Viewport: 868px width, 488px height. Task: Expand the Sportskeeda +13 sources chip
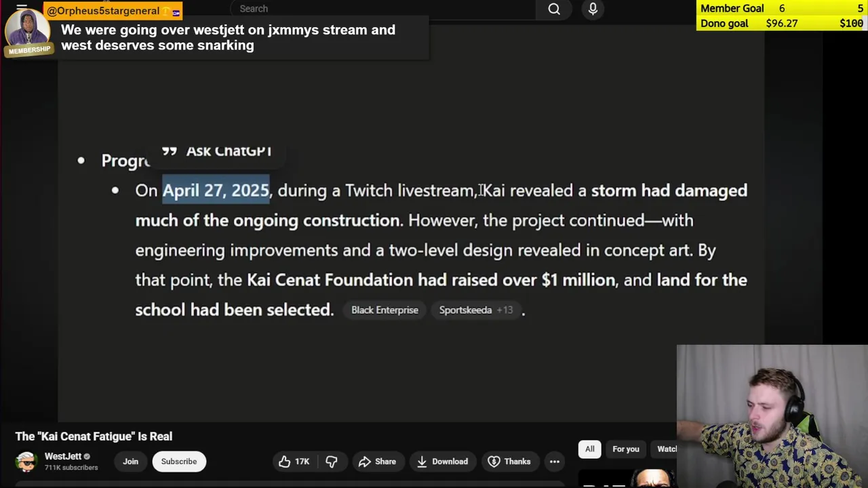475,310
